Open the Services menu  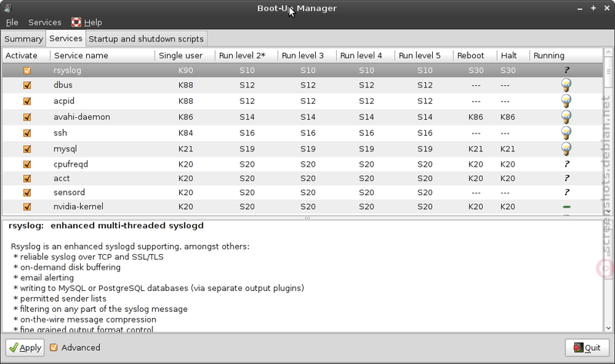pos(45,22)
